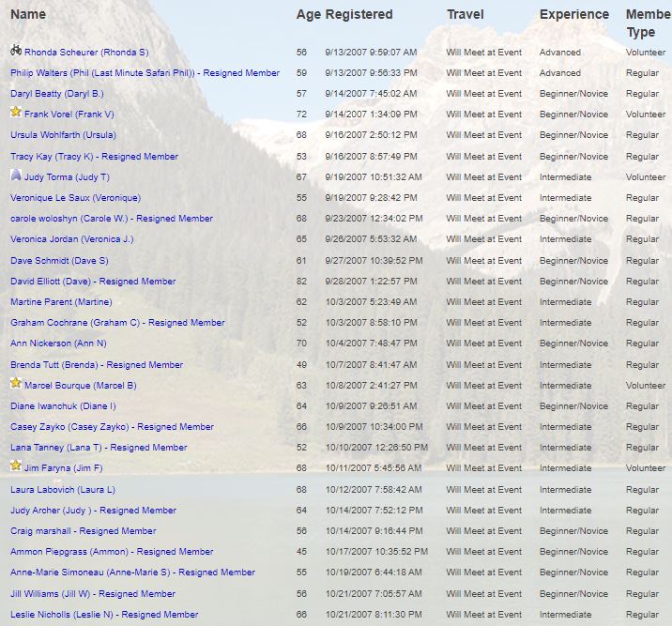Click the star icon next to Jim Faryna
Screen dimensions: 672x626
[x=16, y=466]
